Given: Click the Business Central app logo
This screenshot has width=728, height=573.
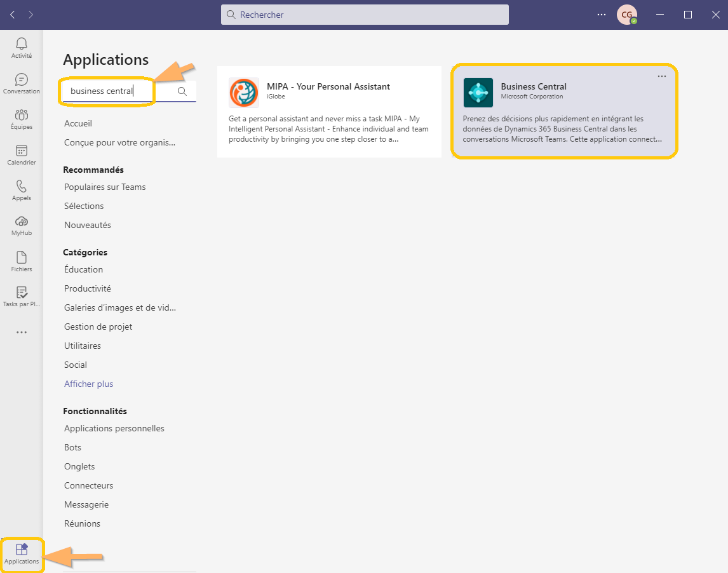Looking at the screenshot, I should coord(478,92).
